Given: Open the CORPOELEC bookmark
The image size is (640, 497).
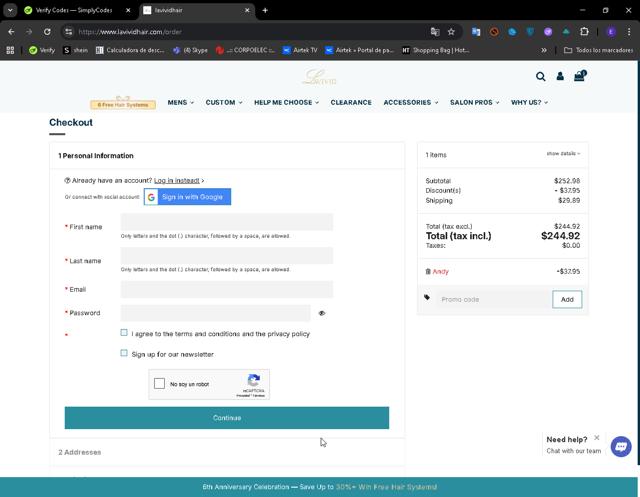Looking at the screenshot, I should tap(245, 50).
